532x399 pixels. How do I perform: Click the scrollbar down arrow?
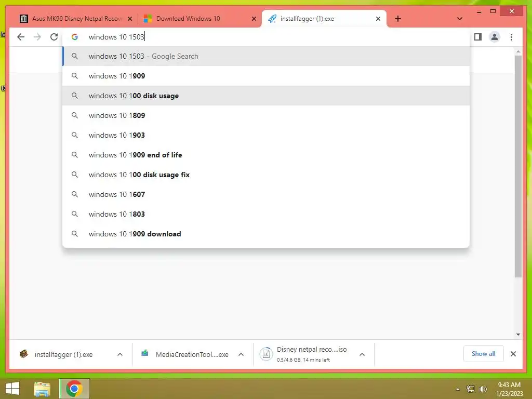518,335
